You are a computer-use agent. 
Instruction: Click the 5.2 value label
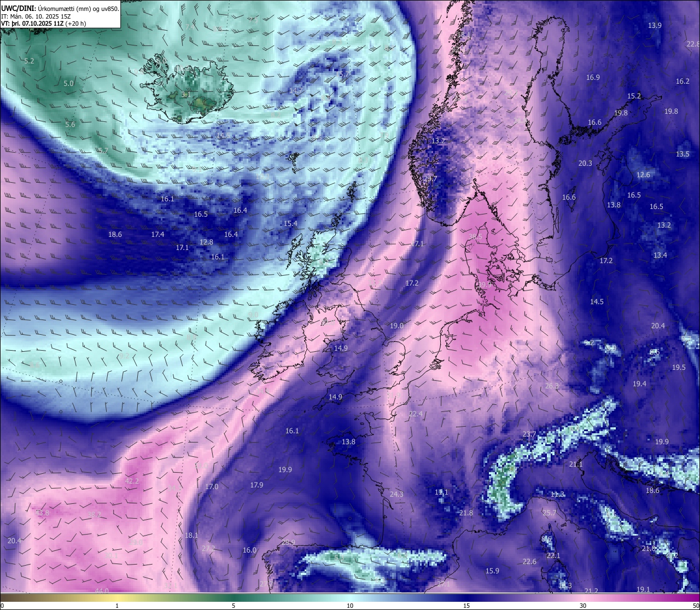pyautogui.click(x=29, y=61)
